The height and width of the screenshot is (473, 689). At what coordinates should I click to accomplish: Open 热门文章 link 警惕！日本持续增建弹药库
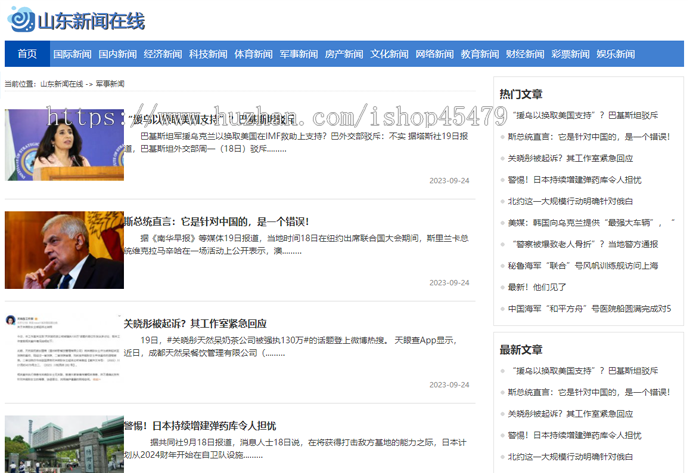pos(575,180)
